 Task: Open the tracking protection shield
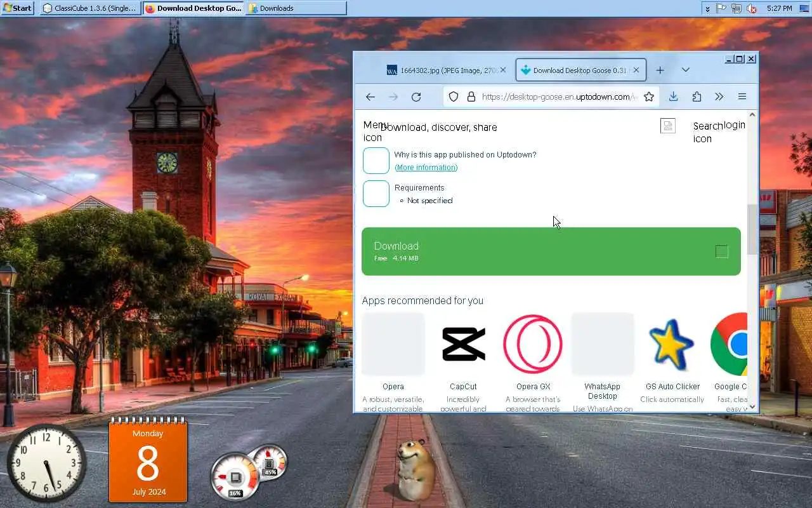454,97
